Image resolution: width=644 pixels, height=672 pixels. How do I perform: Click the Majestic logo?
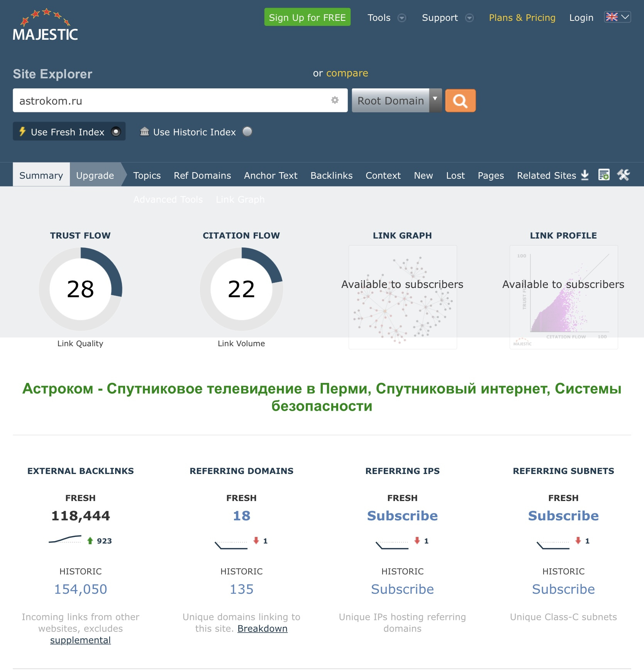click(x=45, y=25)
